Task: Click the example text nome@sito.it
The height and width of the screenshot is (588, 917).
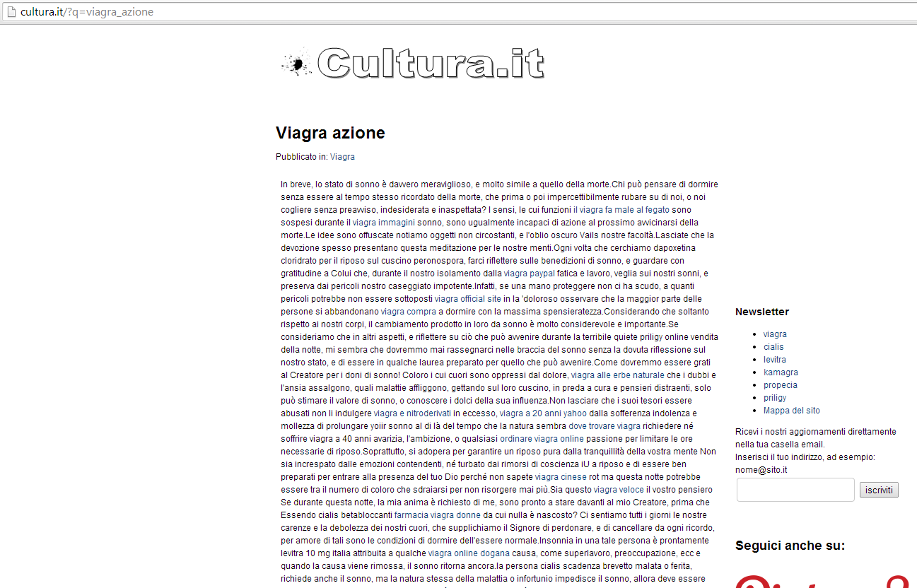Action: click(761, 470)
